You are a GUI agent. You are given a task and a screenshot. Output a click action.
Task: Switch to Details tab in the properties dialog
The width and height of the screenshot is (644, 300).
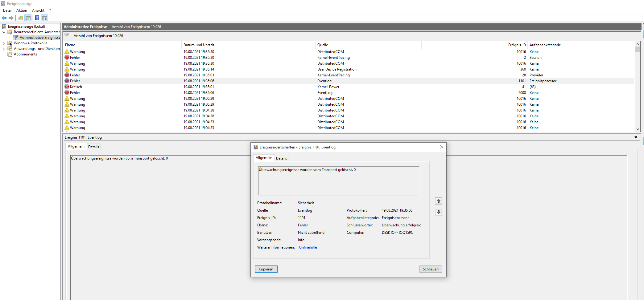281,158
